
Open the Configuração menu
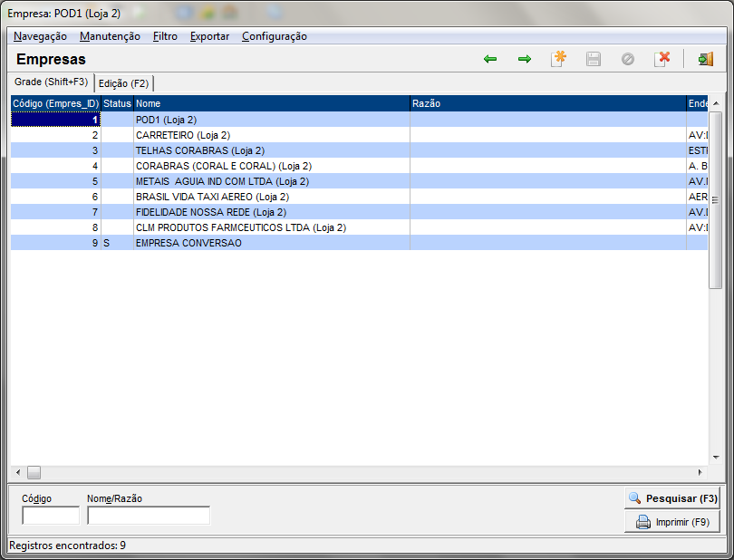click(275, 36)
